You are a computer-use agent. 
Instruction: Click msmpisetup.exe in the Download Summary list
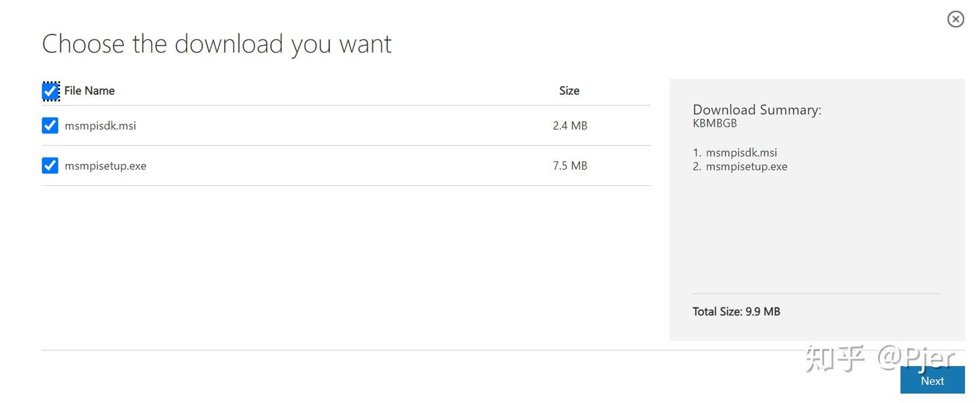click(746, 166)
